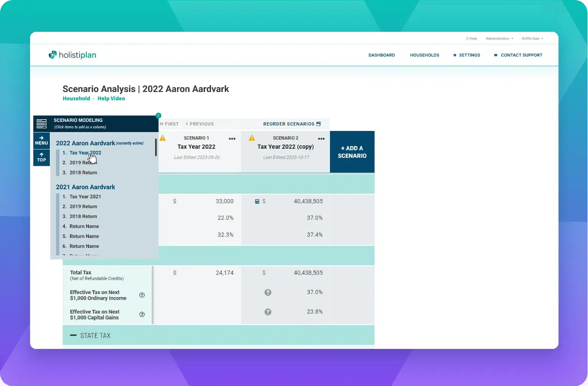The height and width of the screenshot is (386, 588).
Task: Click the Scenario 1 warning triangle icon
Action: pos(163,138)
